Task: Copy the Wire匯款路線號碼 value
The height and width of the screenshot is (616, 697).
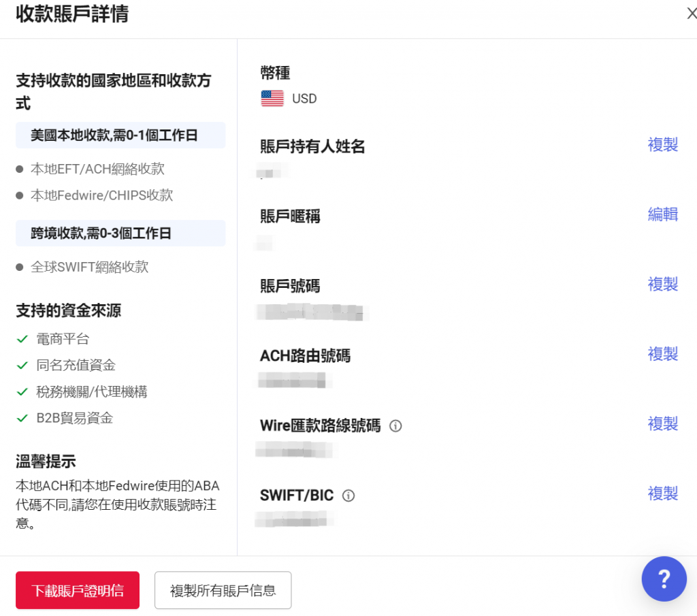Action: click(662, 424)
